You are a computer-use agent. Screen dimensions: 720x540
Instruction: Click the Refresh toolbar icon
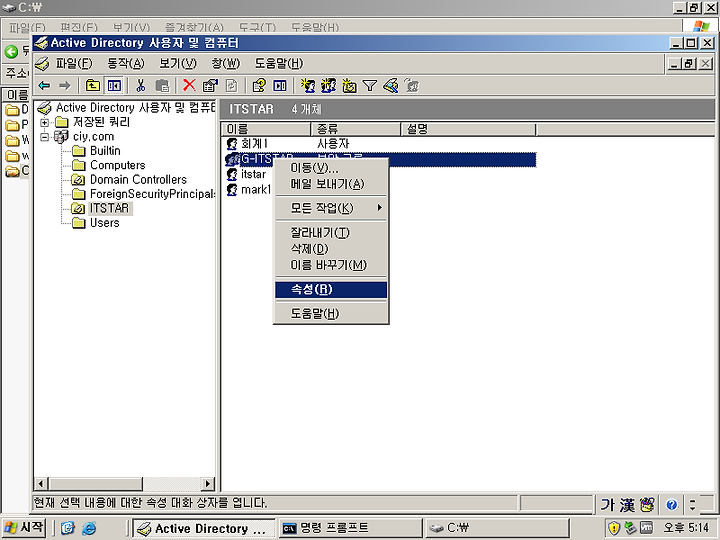[x=232, y=86]
